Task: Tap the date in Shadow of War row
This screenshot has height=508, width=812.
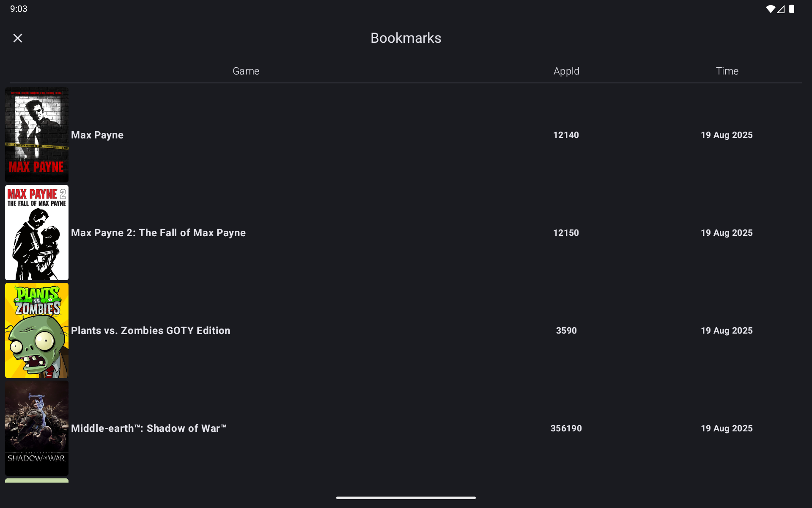Action: pos(727,428)
